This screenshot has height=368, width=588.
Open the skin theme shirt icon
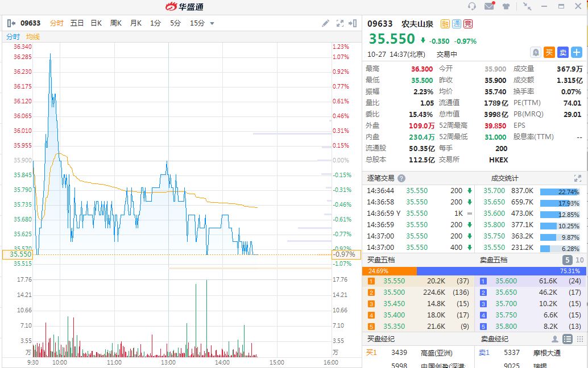pos(506,6)
